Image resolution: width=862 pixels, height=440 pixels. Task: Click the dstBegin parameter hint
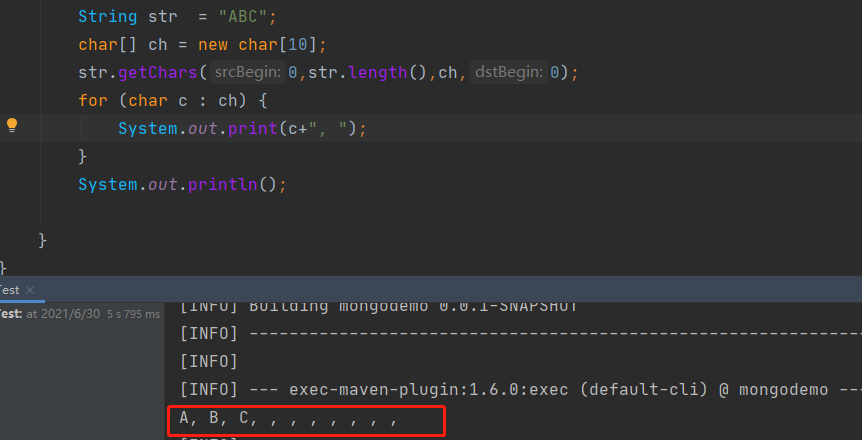pyautogui.click(x=509, y=72)
